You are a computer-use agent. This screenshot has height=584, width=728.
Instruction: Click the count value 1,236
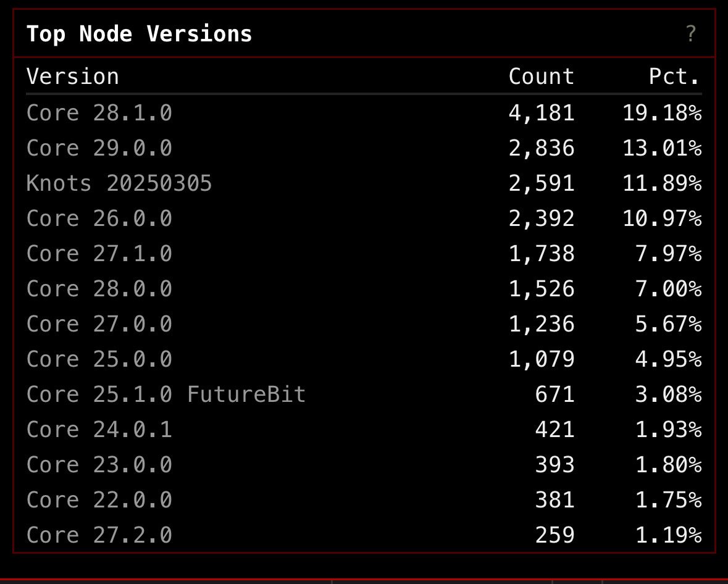(542, 323)
